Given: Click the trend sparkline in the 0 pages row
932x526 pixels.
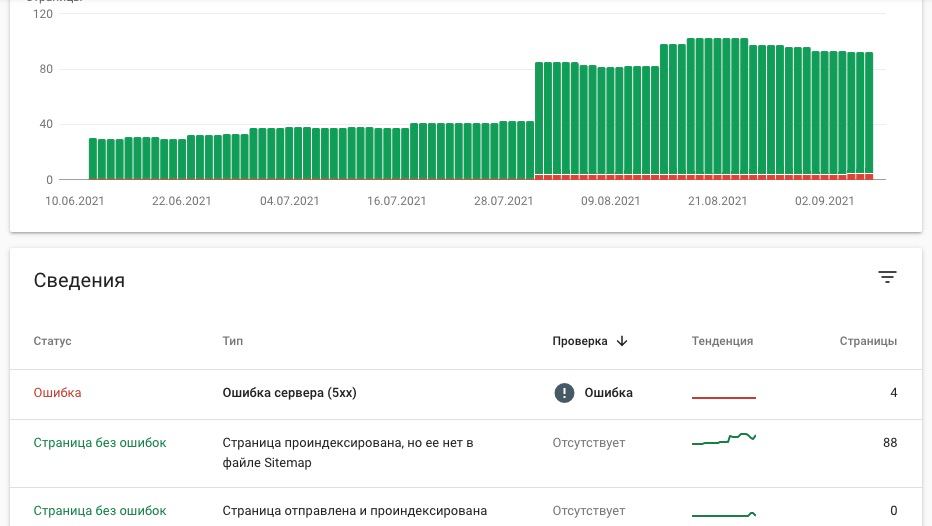Looking at the screenshot, I should 723,514.
